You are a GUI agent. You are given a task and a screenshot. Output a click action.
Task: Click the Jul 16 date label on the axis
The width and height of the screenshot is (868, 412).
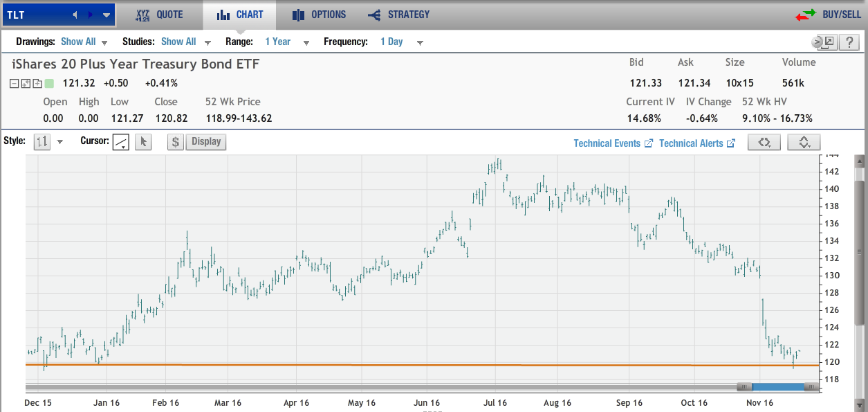(x=495, y=402)
